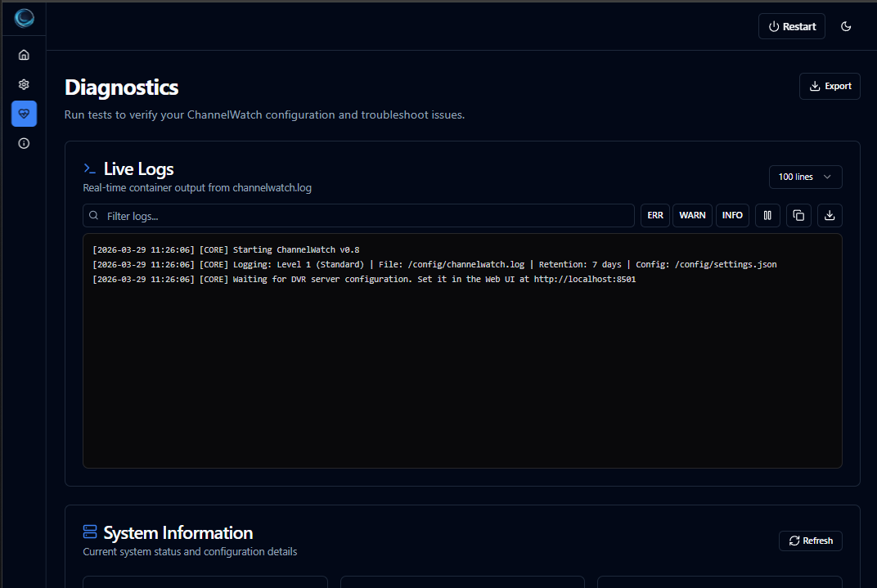The width and height of the screenshot is (877, 588).
Task: Click the System Information server icon
Action: coord(90,532)
